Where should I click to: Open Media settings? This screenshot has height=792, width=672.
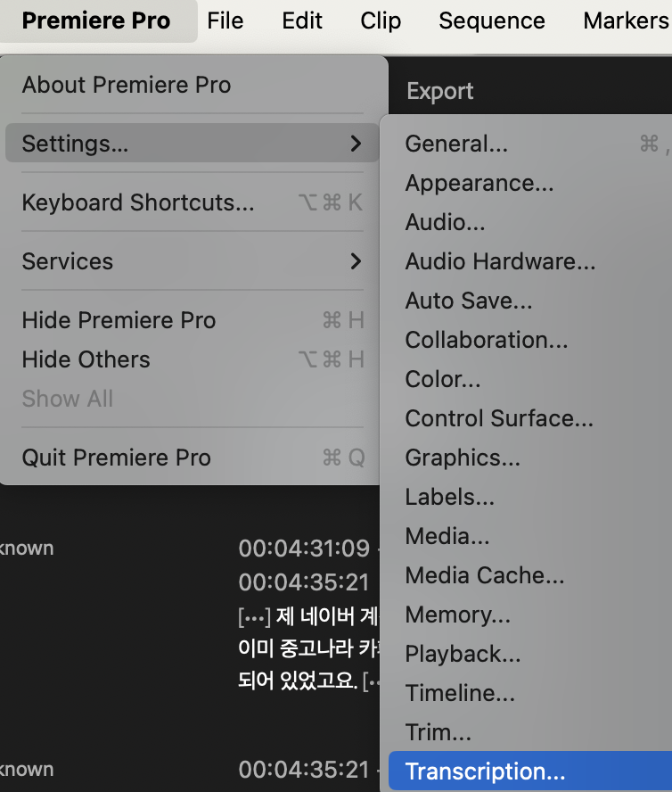click(530, 536)
